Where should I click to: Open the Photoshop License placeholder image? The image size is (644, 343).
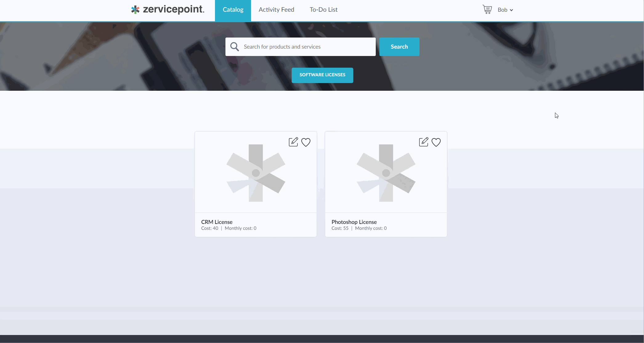click(x=386, y=173)
